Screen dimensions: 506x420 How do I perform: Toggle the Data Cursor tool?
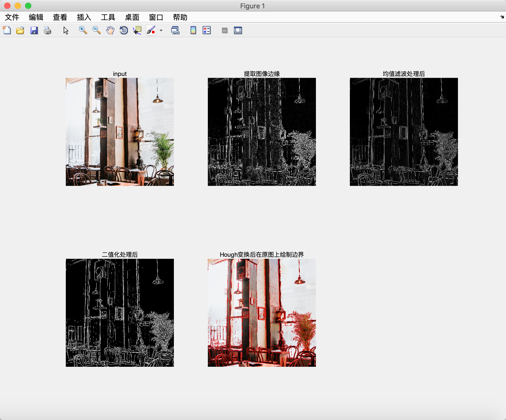pos(137,31)
